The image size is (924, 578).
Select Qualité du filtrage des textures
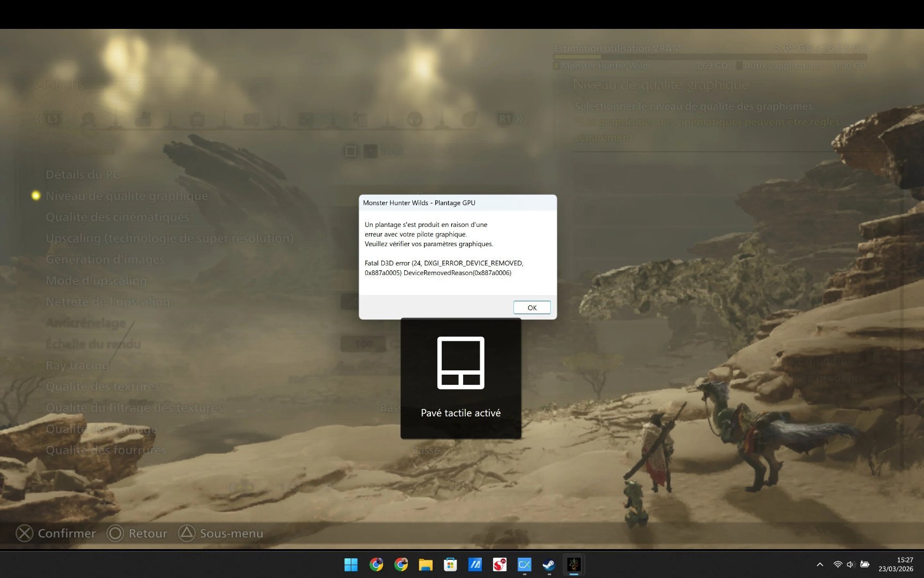pos(134,408)
